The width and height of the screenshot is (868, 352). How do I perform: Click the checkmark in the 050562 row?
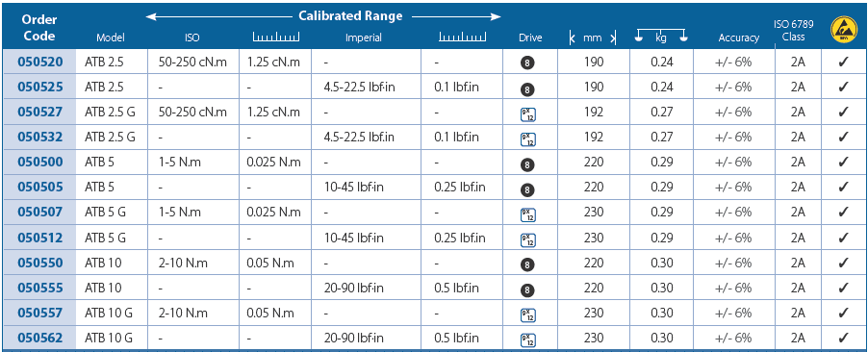pos(843,338)
